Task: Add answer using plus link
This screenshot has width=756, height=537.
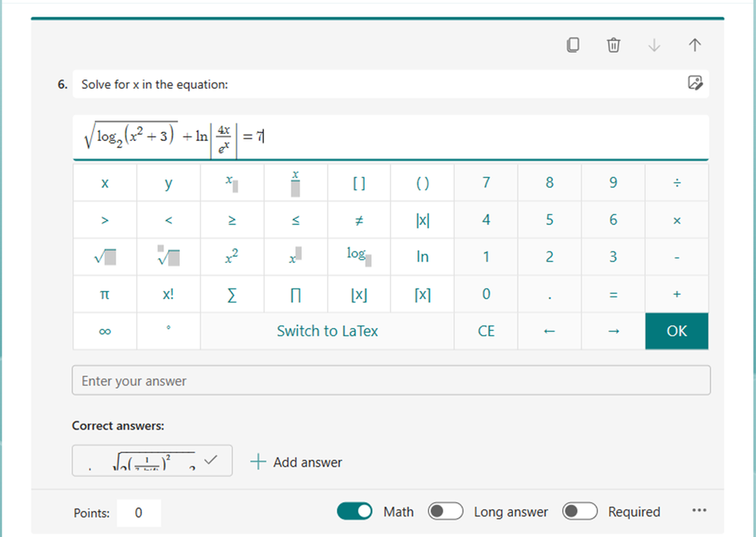Action: tap(296, 462)
